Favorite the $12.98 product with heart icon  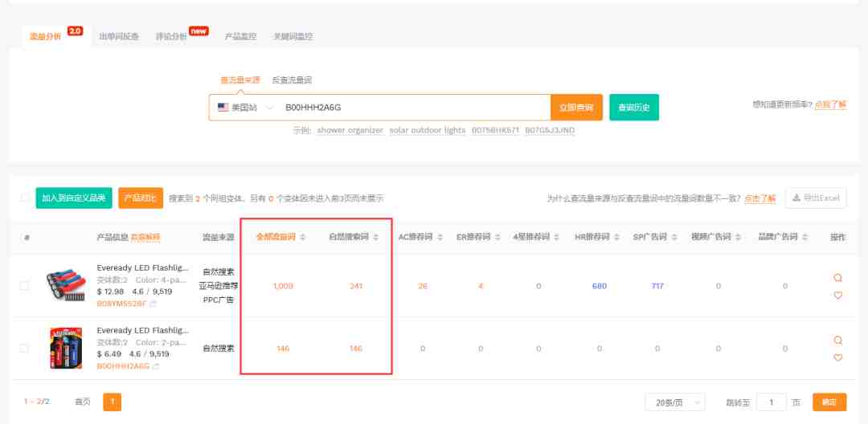(837, 296)
